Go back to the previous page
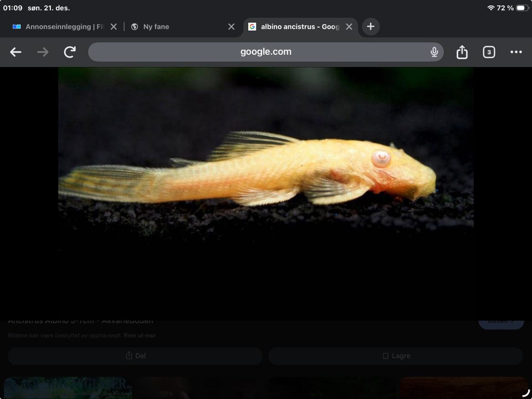This screenshot has height=399, width=532. (16, 52)
